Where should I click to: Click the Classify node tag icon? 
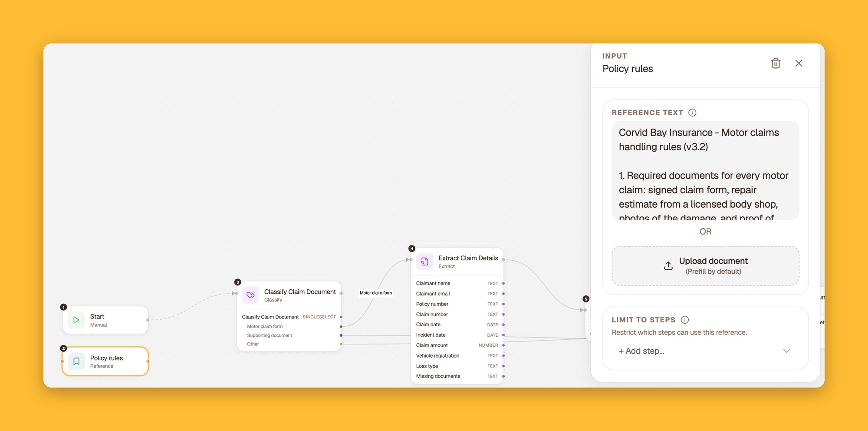[x=251, y=295]
